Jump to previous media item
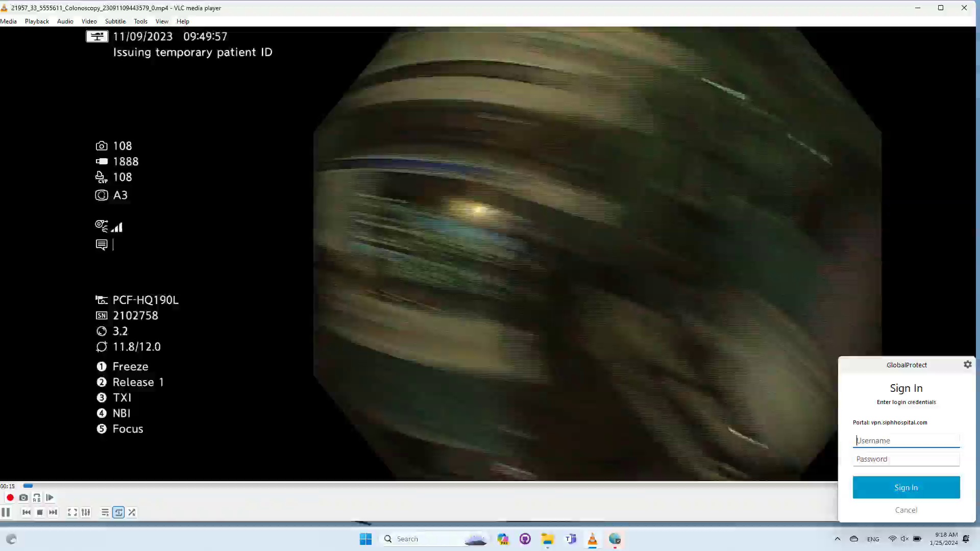The width and height of the screenshot is (980, 551). pyautogui.click(x=27, y=512)
